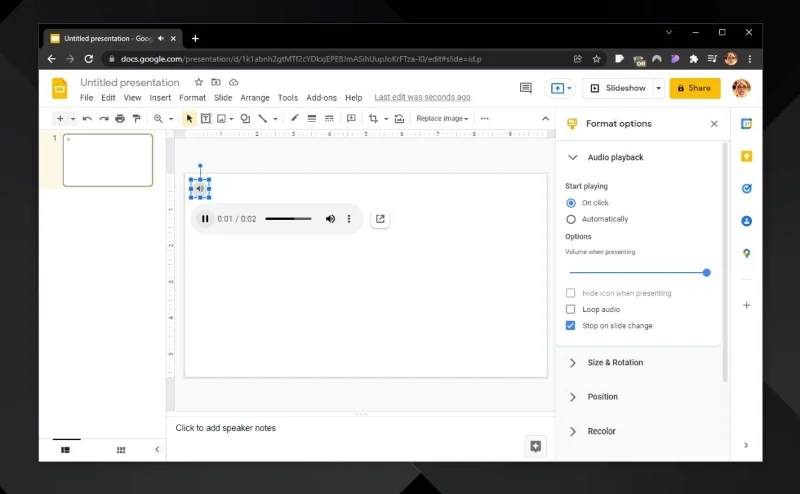Viewport: 800px width, 494px height.
Task: Add a new slide with the plus button
Action: [60, 118]
